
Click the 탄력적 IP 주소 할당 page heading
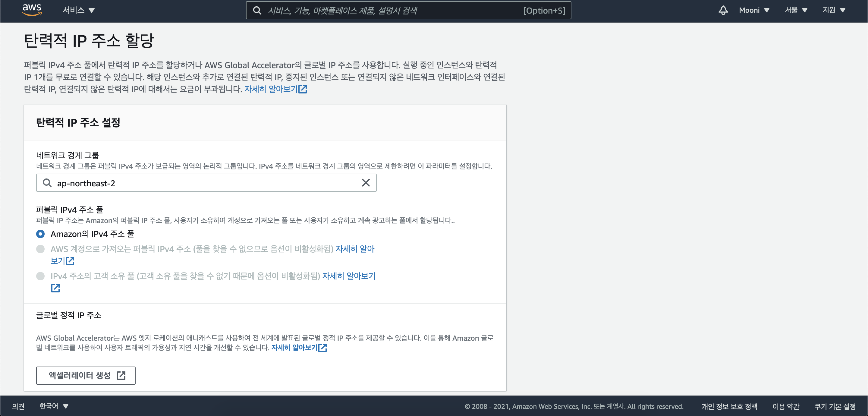coord(89,41)
